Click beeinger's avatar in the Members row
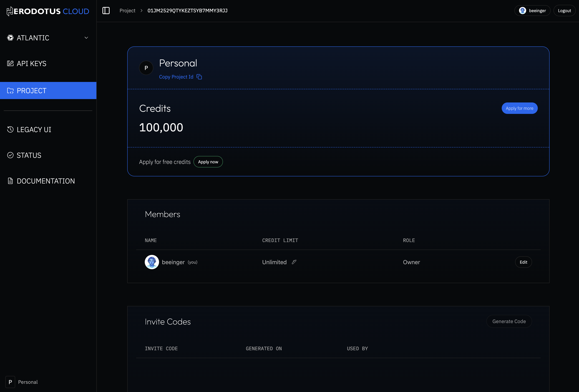 (152, 262)
